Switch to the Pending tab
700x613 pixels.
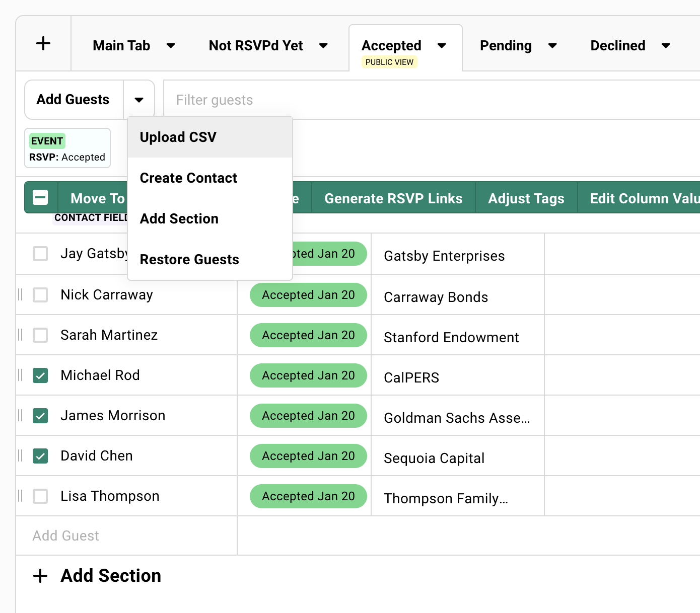coord(506,45)
